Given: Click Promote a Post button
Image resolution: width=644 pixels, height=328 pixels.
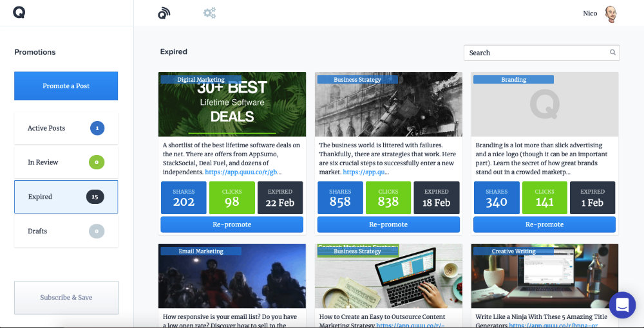Looking at the screenshot, I should [66, 86].
